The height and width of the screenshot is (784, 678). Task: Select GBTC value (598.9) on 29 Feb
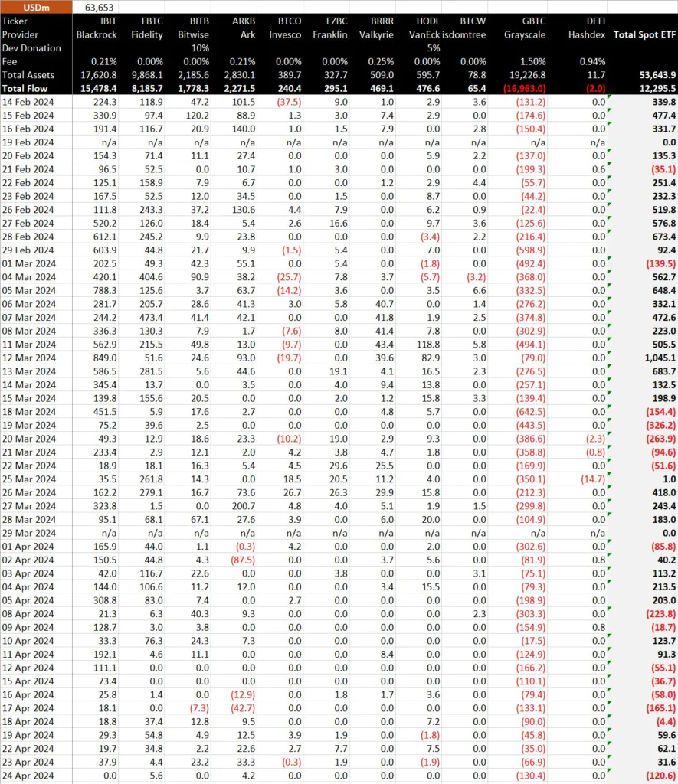tap(530, 250)
